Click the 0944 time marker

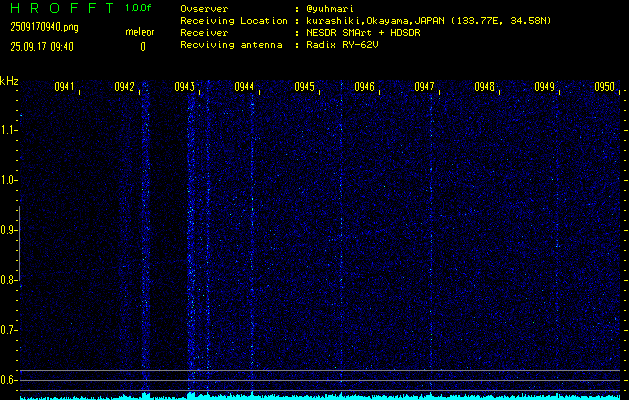[x=244, y=87]
